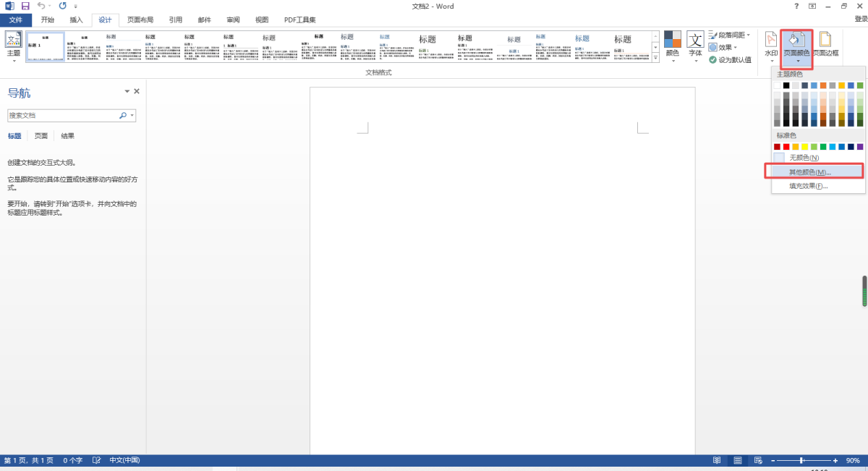Image resolution: width=868 pixels, height=471 pixels.
Task: Click the navigation search magnifier icon
Action: 123,115
